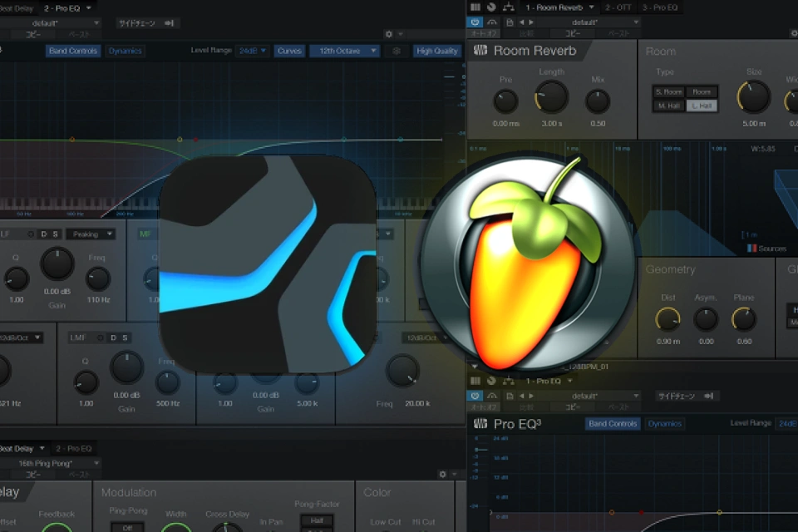Load the previous preset in 1 - Pro EQ window

[x=522, y=396]
